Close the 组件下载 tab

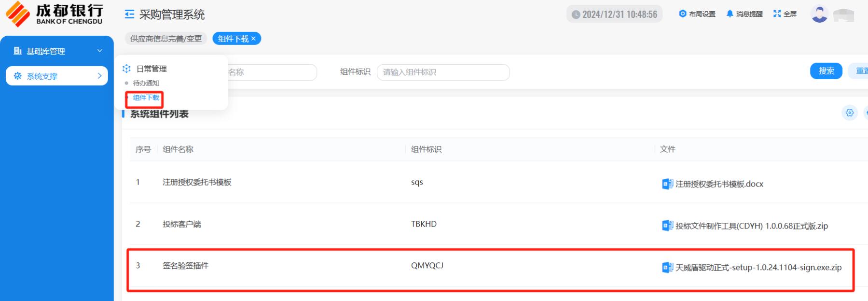(x=253, y=39)
